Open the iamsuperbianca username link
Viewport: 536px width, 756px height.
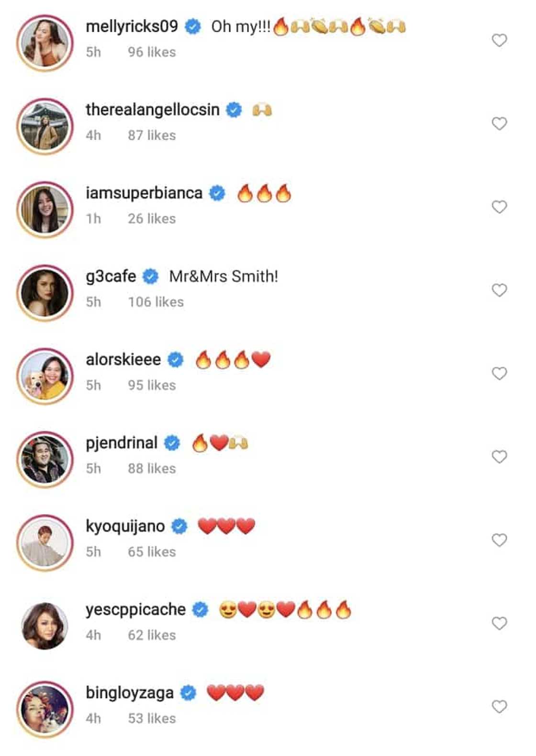144,193
